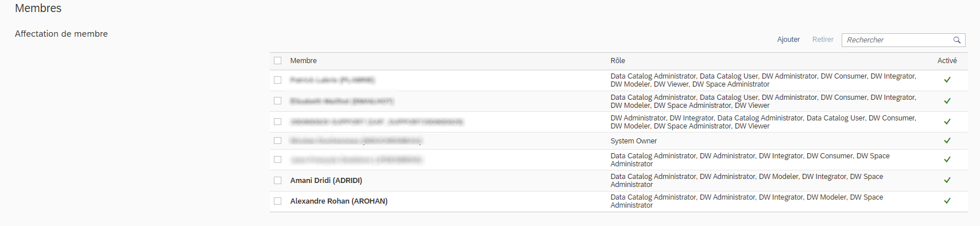Click the Retirer button
Screen dimensions: 980x226
pyautogui.click(x=823, y=40)
